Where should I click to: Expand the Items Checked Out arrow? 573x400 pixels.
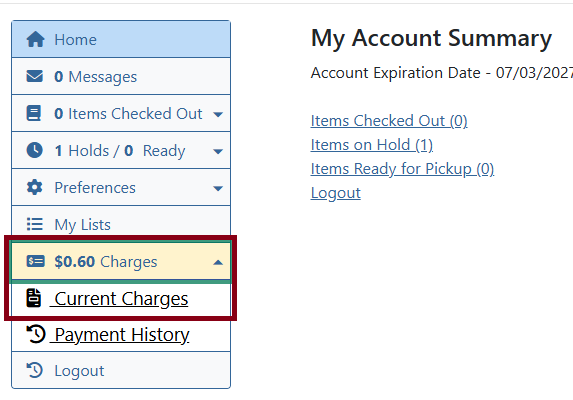(218, 114)
